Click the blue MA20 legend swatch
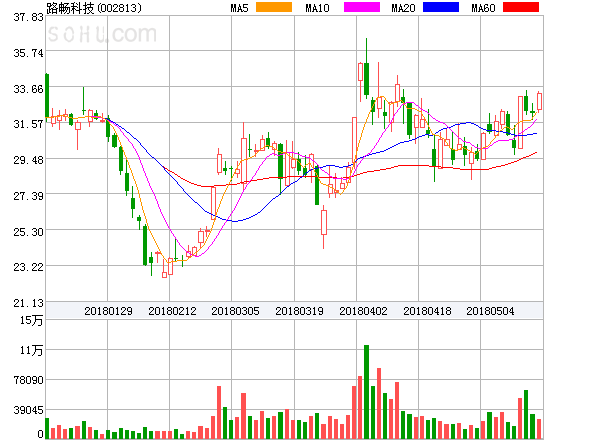This screenshot has width=600, height=440. pyautogui.click(x=441, y=7)
